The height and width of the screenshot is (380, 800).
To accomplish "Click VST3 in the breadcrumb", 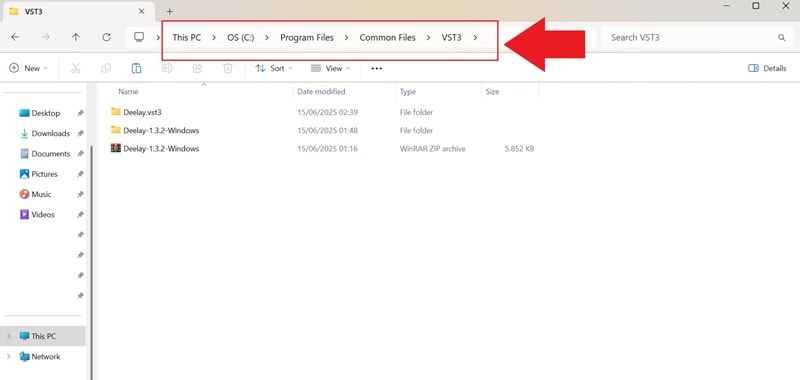I will (x=452, y=37).
